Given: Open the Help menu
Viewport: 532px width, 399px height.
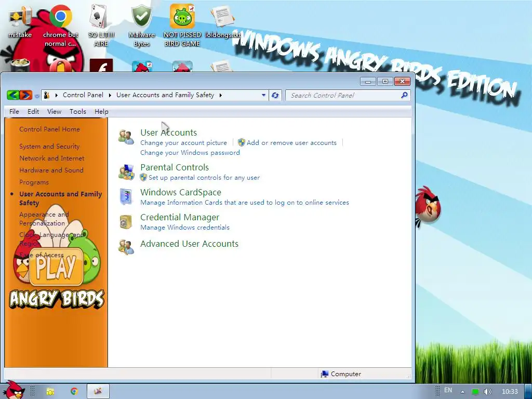Looking at the screenshot, I should [101, 112].
